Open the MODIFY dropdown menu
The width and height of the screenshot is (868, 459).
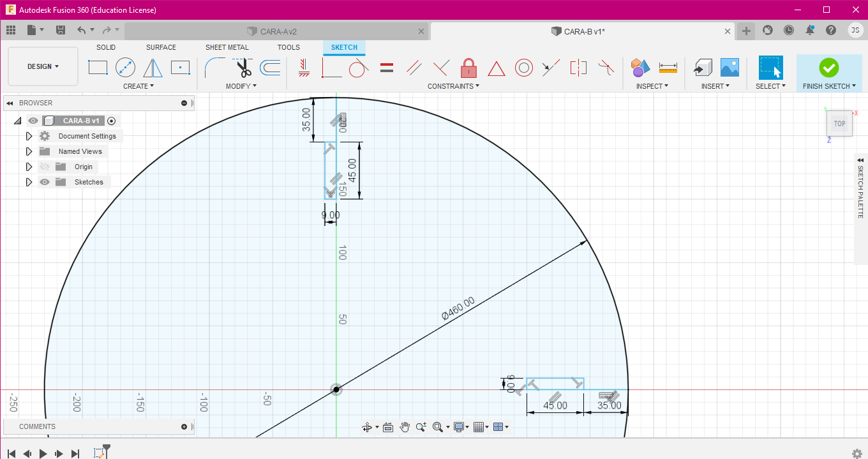241,86
